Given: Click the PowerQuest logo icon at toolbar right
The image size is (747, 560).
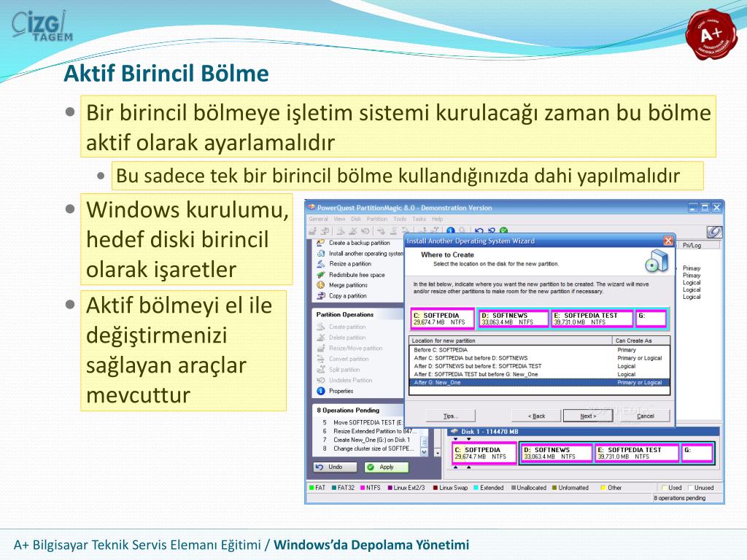Looking at the screenshot, I should click(x=714, y=231).
